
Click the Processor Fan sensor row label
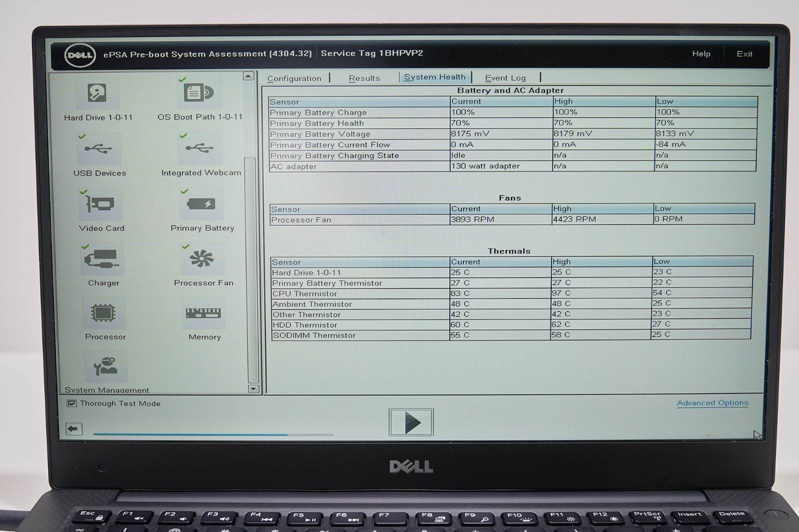click(x=301, y=220)
